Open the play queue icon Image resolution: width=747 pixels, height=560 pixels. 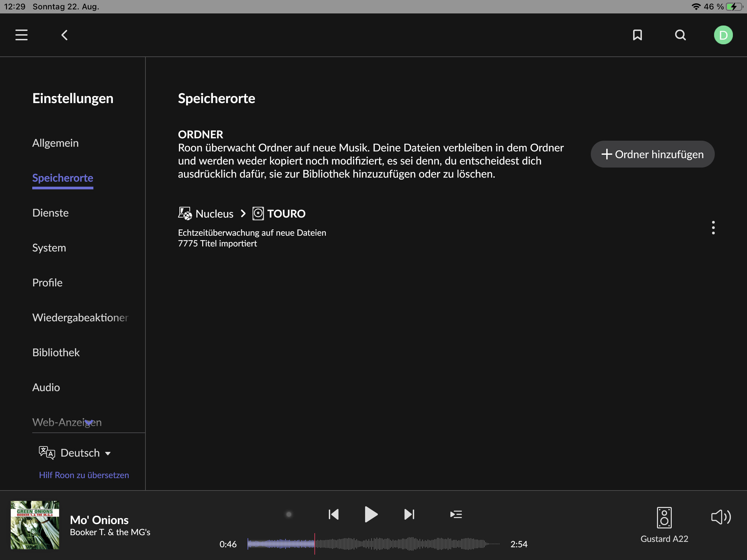coord(456,514)
